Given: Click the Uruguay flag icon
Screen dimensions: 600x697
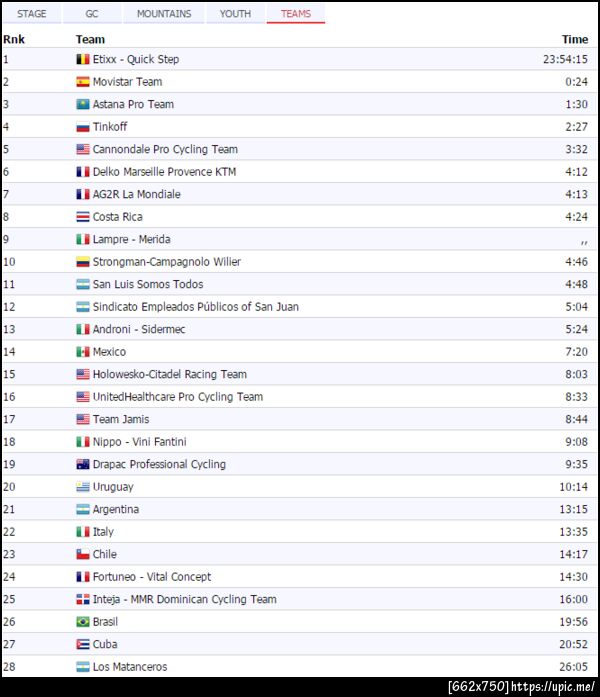Looking at the screenshot, I should coord(83,487).
